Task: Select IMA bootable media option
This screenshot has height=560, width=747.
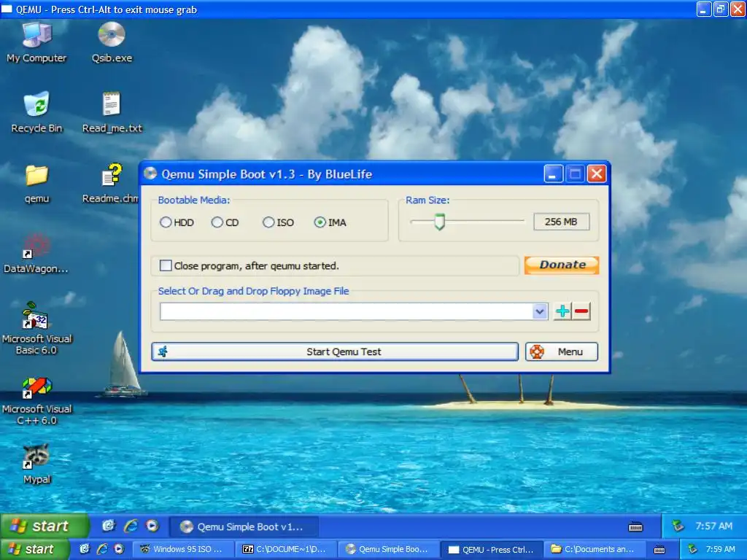Action: click(330, 222)
